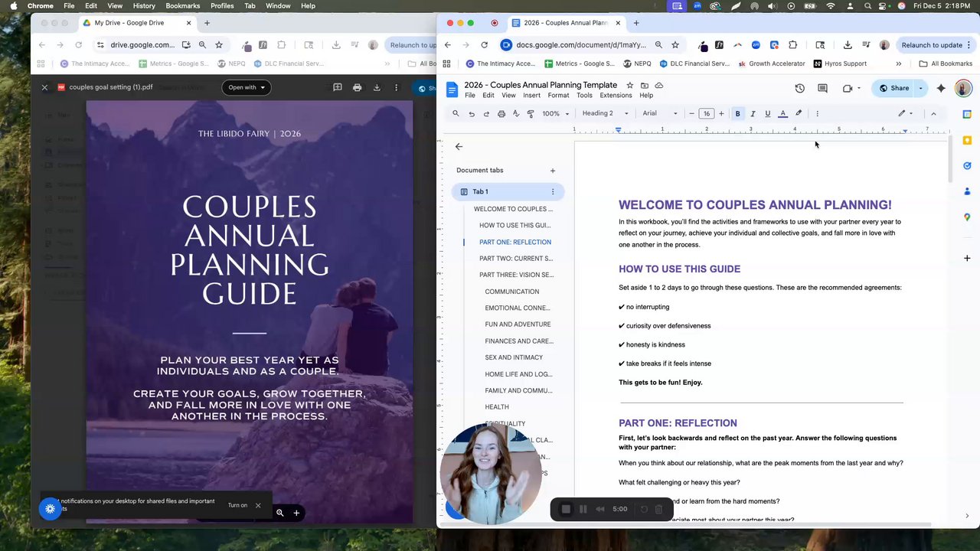Open the Docs Insert menu
Screen dimensions: 980x551
tap(531, 96)
